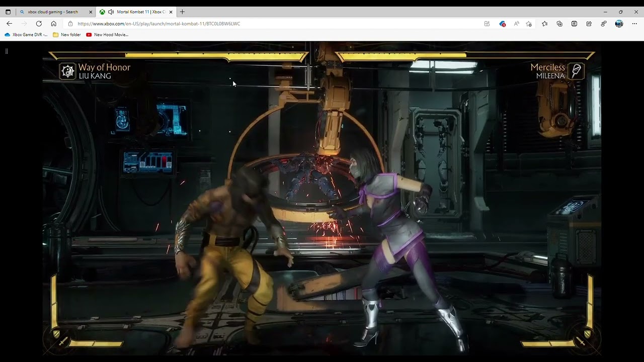Click the 'MILEENA' name text
Screen dimensions: 644x362
550,76
